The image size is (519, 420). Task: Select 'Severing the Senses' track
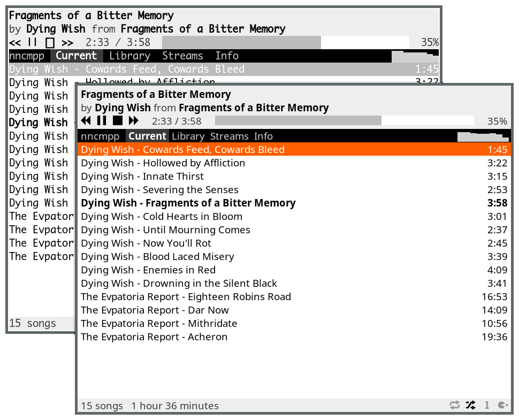pyautogui.click(x=294, y=189)
